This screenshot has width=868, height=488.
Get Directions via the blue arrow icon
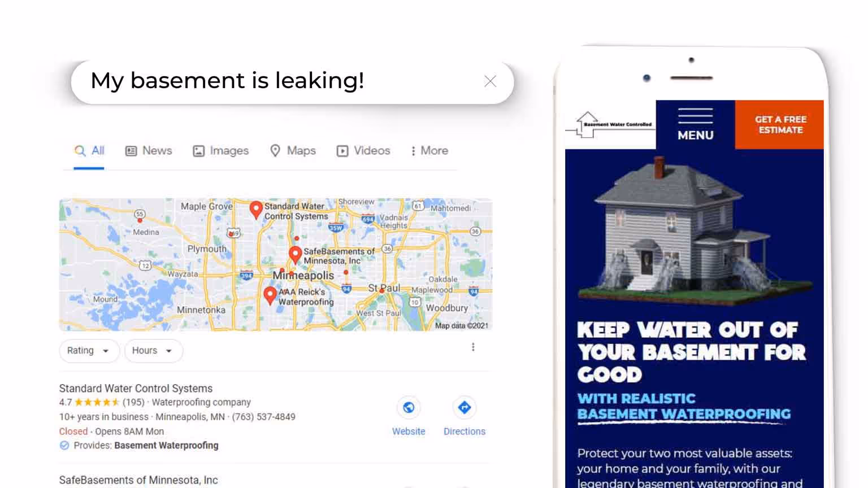coord(465,407)
